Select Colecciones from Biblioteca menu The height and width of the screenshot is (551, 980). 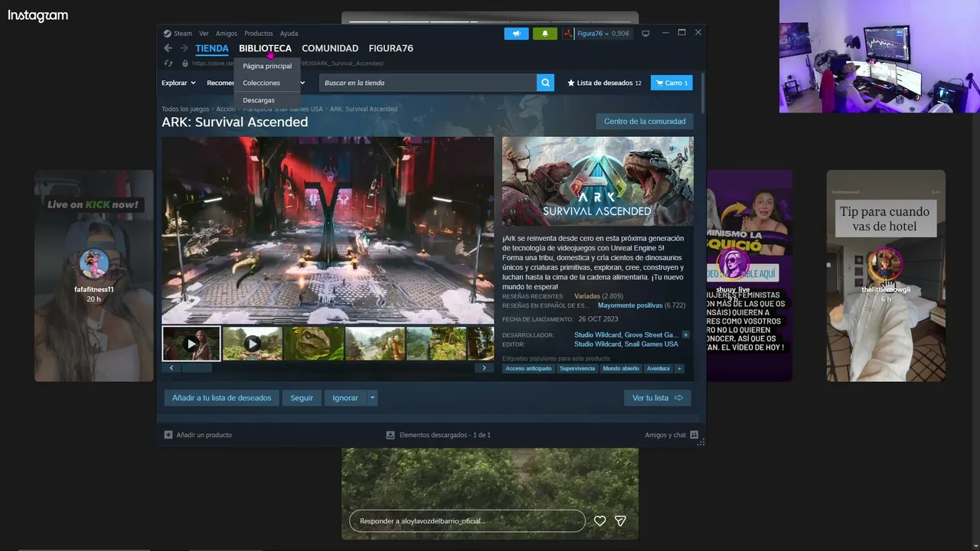coord(267,83)
